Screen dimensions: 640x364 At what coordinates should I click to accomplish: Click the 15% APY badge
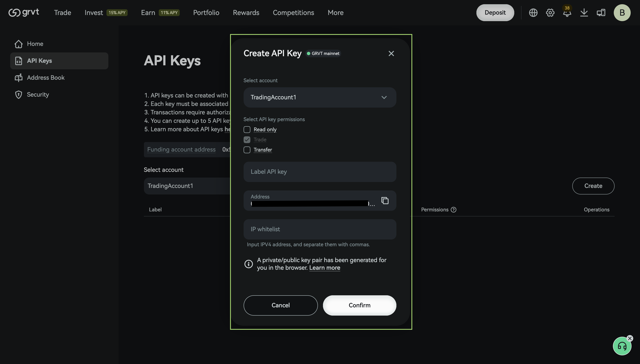click(117, 12)
